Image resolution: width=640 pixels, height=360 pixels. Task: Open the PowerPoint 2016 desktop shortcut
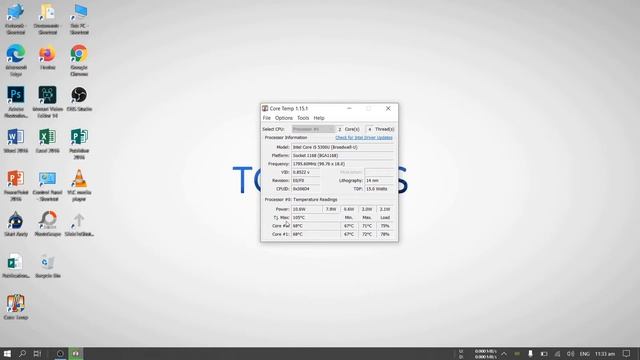coord(16,185)
